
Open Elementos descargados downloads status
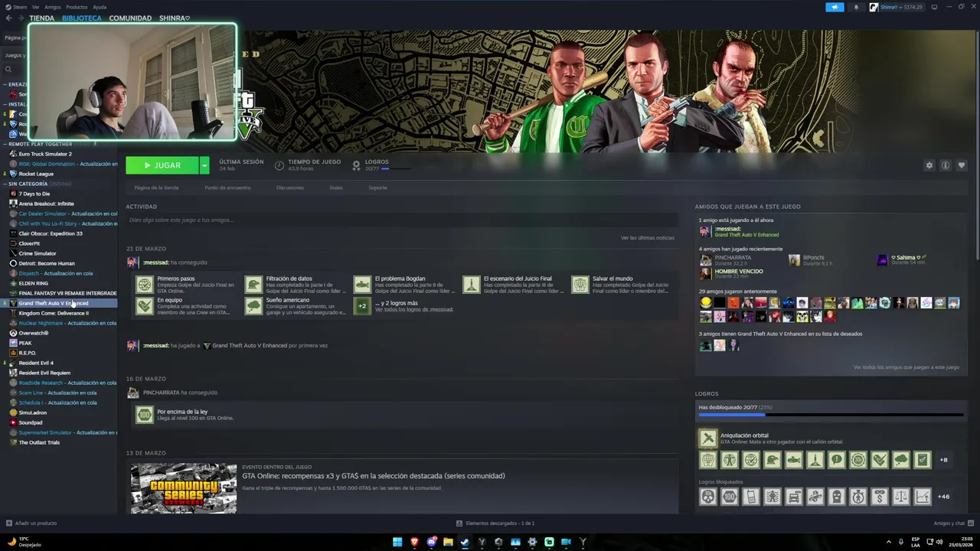tap(495, 523)
